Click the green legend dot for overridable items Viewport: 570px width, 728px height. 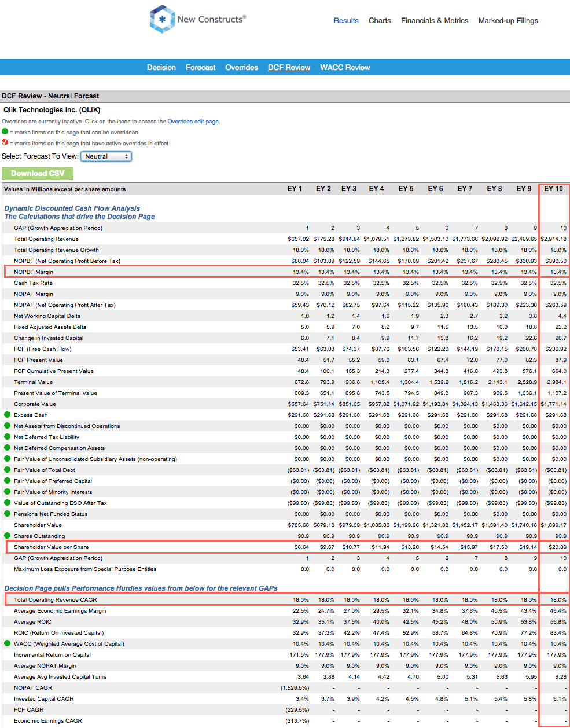(5, 132)
